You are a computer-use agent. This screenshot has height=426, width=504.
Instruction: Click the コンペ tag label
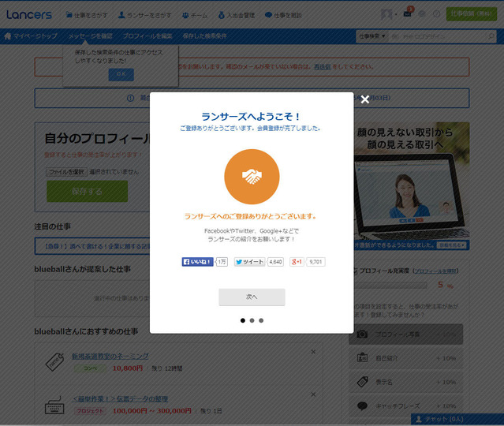pos(91,368)
